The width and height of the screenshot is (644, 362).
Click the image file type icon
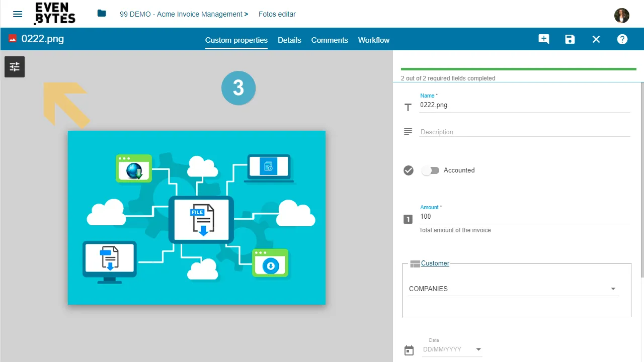[x=13, y=39]
